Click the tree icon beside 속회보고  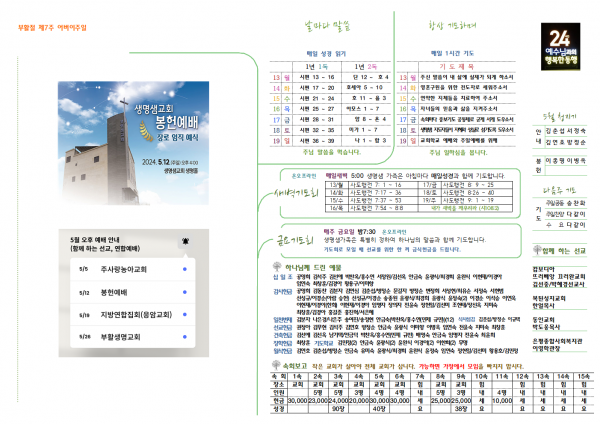pyautogui.click(x=276, y=365)
